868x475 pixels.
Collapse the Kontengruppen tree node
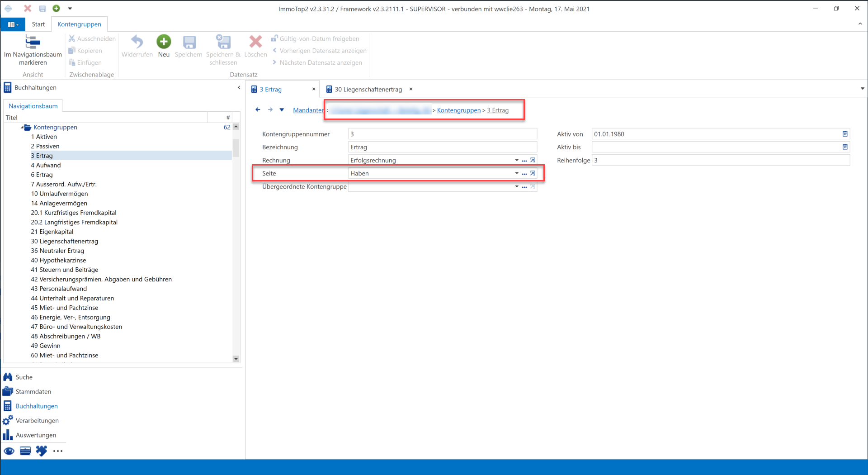22,128
